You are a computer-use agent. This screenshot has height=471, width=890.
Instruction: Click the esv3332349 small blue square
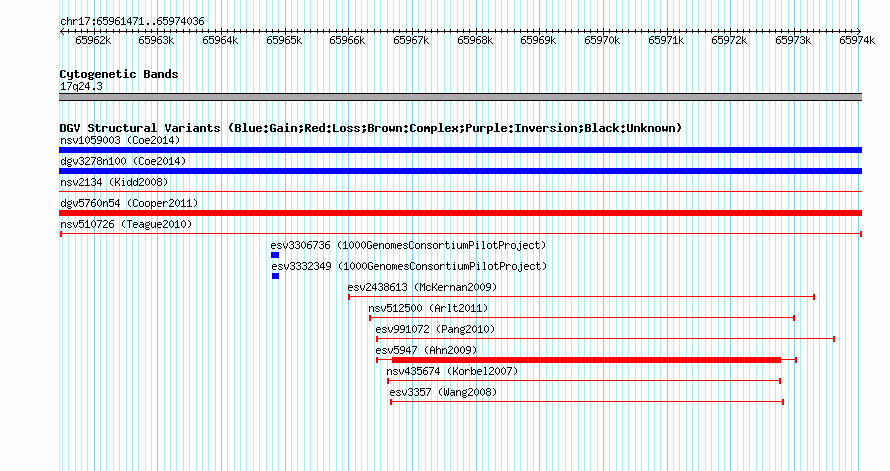(275, 276)
